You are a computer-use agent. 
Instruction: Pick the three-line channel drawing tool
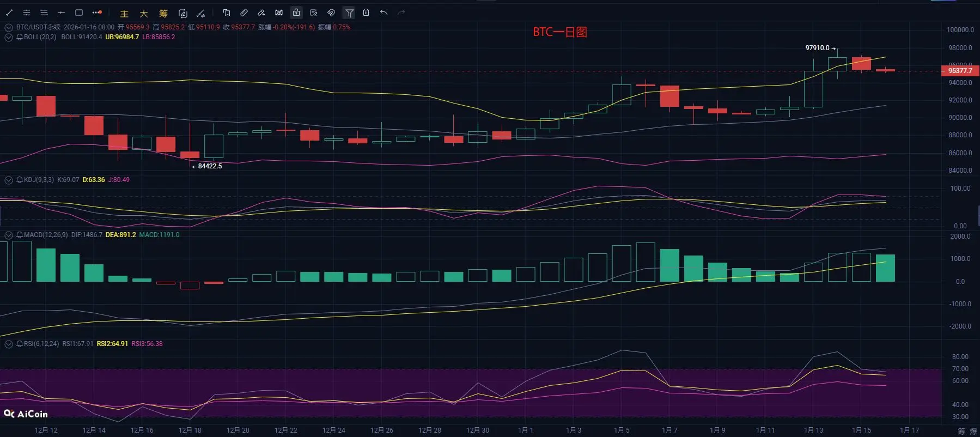[27, 13]
